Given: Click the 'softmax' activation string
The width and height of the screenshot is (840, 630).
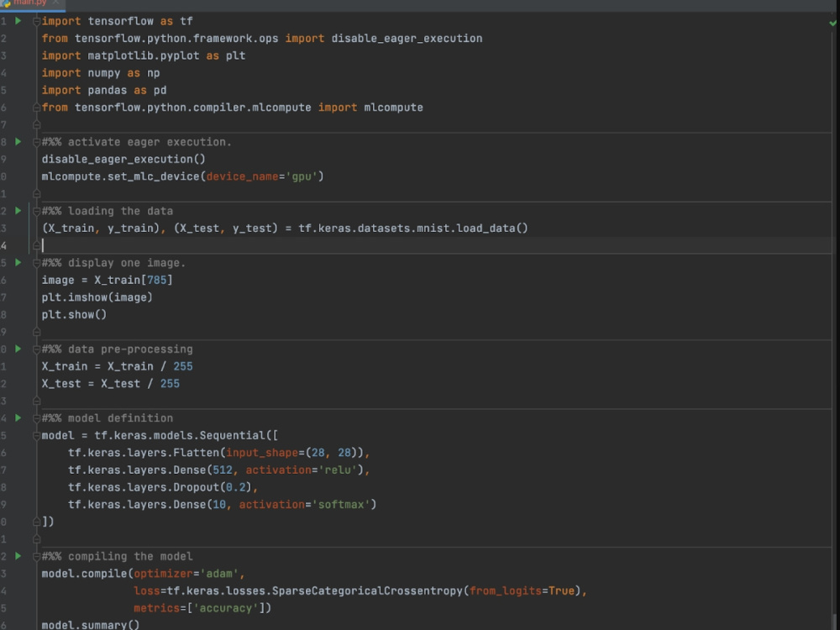Looking at the screenshot, I should point(341,505).
